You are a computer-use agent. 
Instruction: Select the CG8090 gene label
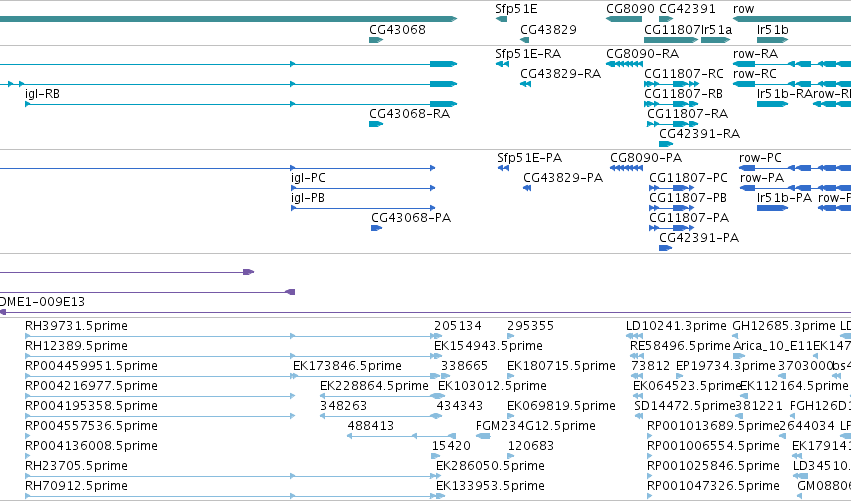click(x=630, y=9)
